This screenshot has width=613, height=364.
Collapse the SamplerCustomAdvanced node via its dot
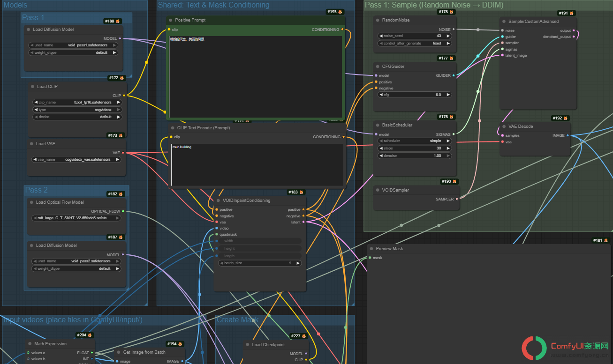point(503,22)
